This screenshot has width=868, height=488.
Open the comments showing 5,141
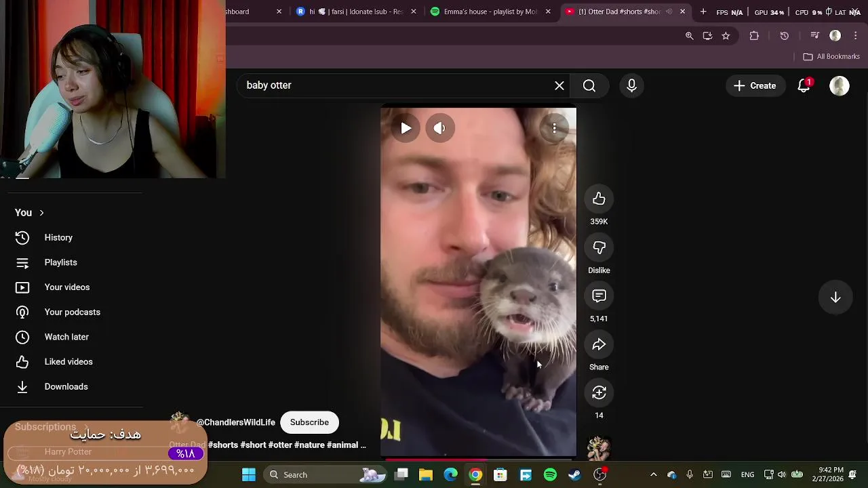tap(599, 296)
